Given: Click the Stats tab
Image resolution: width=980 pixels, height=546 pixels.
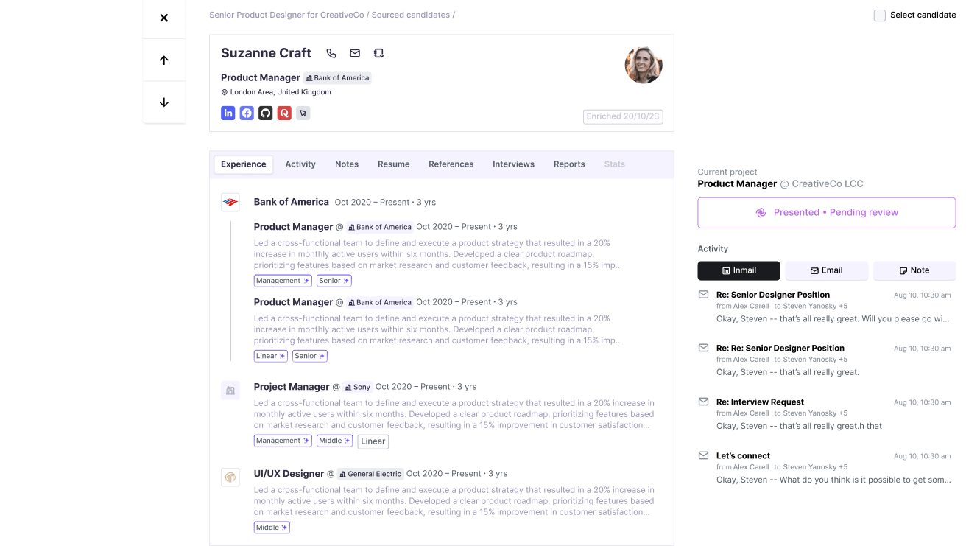Looking at the screenshot, I should click(x=614, y=164).
